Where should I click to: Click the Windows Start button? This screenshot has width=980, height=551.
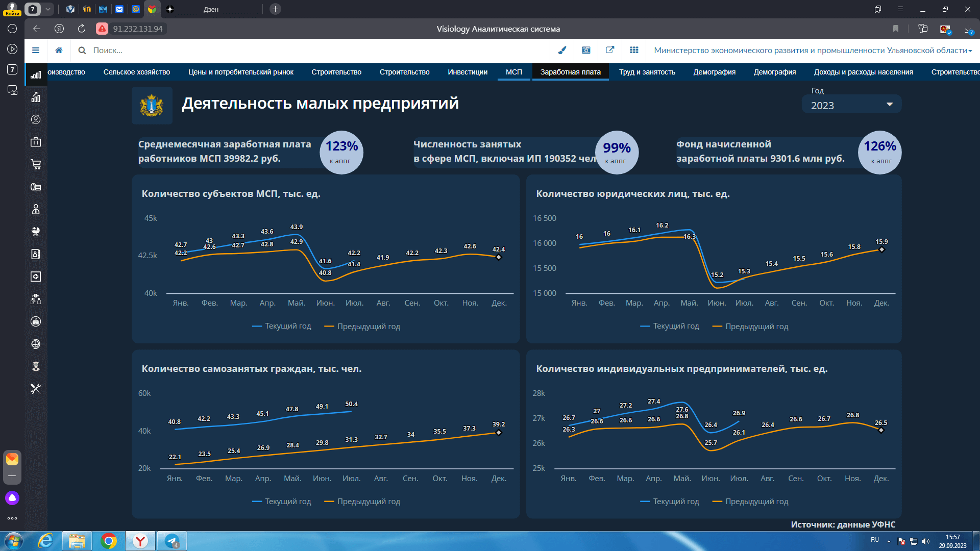[x=13, y=541]
